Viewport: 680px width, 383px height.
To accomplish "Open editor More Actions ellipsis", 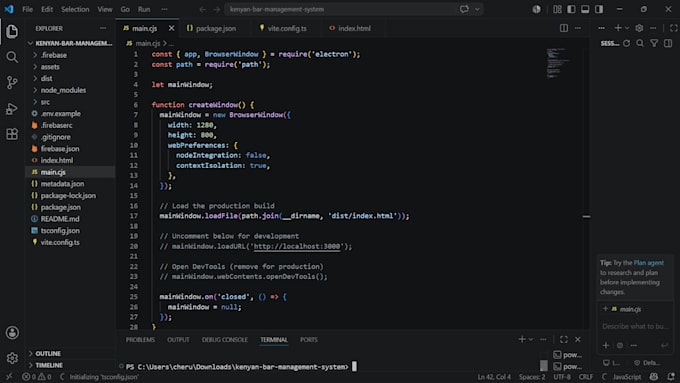I will coord(578,28).
